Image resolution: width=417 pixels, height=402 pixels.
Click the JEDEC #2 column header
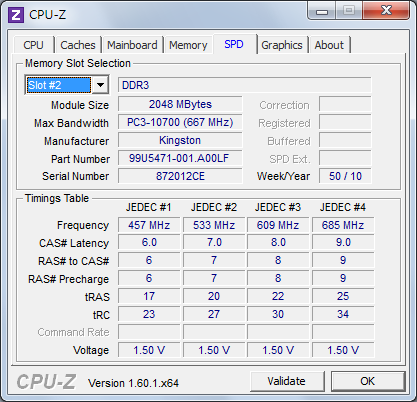(x=214, y=207)
